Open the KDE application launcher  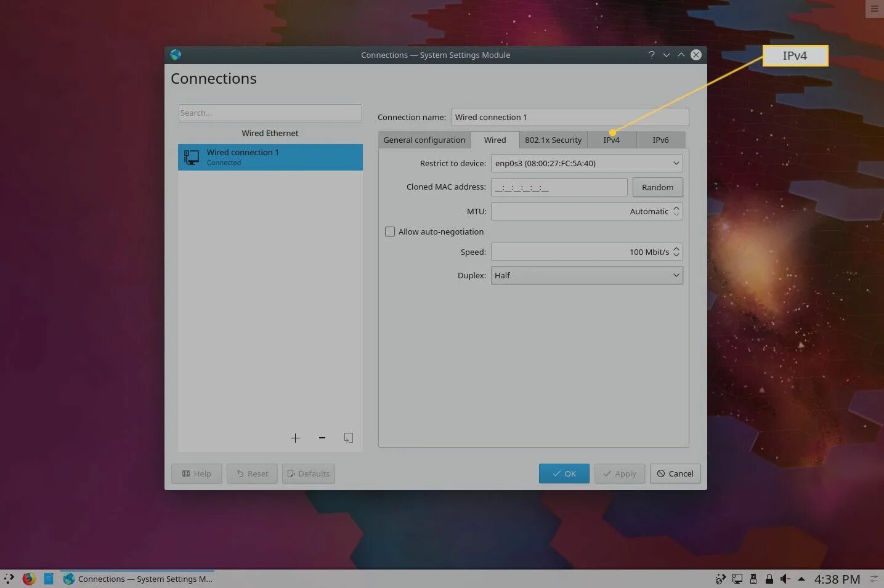coord(9,579)
